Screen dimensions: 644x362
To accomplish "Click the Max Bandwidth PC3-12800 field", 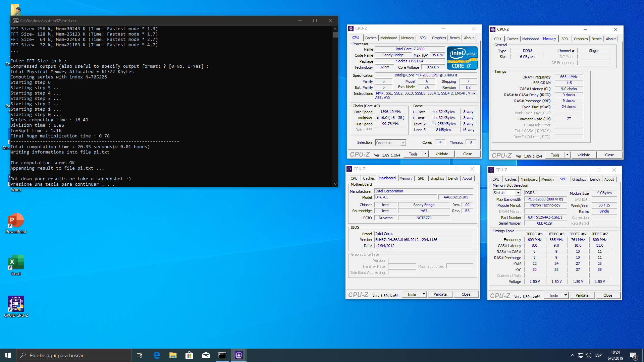I will click(x=545, y=199).
